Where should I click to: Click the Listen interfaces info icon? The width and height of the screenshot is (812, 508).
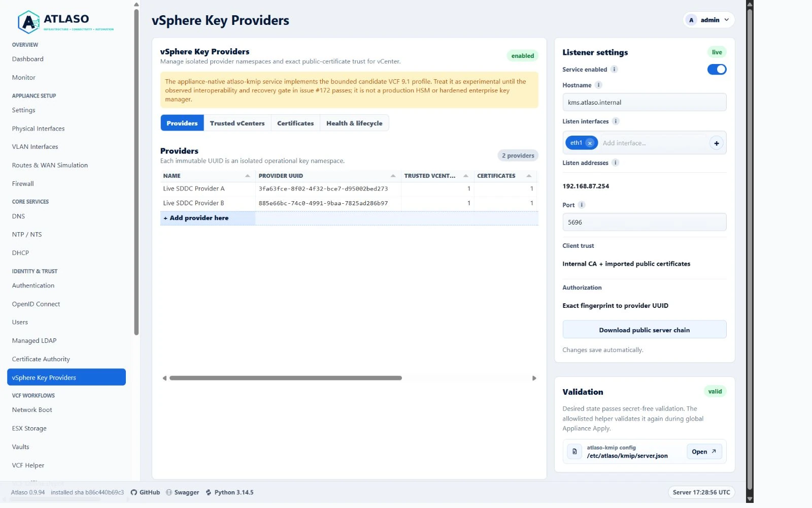pyautogui.click(x=616, y=121)
